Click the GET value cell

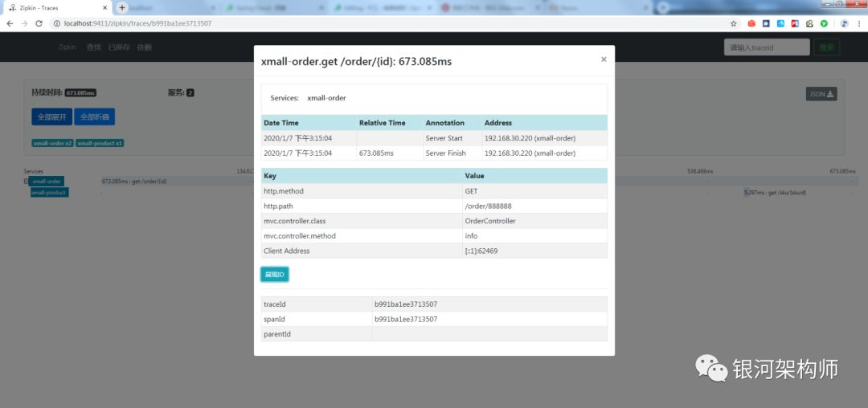click(x=534, y=190)
